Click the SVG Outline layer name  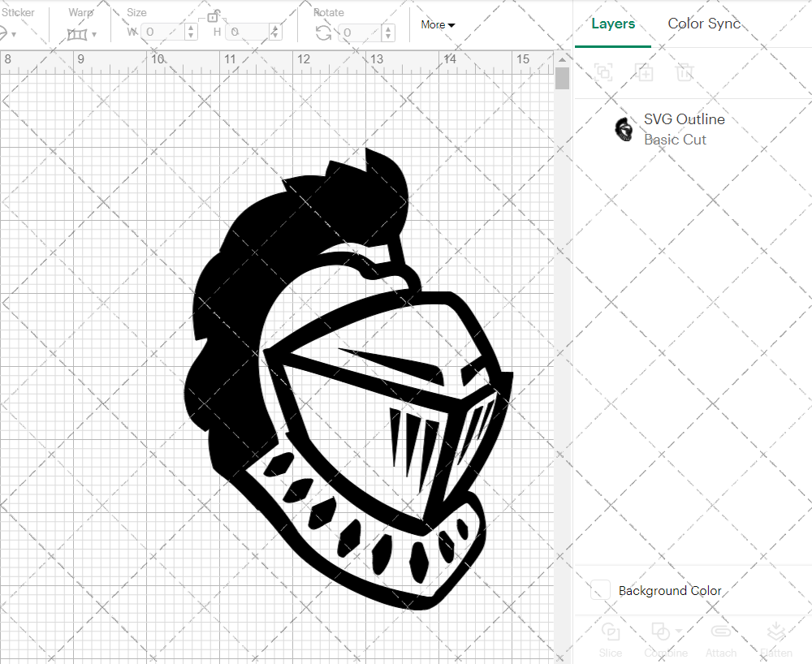pos(684,119)
